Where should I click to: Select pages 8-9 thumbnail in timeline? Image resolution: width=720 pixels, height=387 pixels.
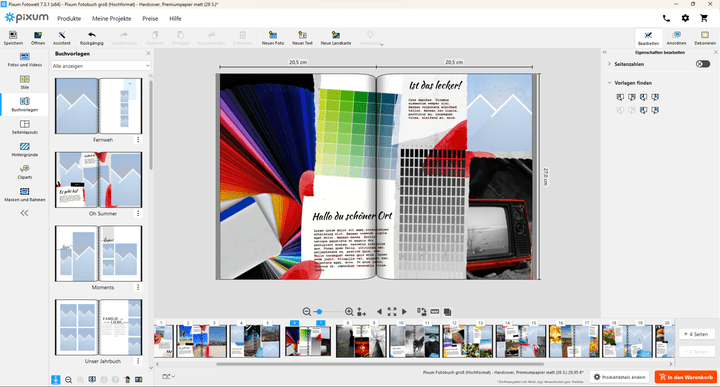pyautogui.click(x=361, y=341)
